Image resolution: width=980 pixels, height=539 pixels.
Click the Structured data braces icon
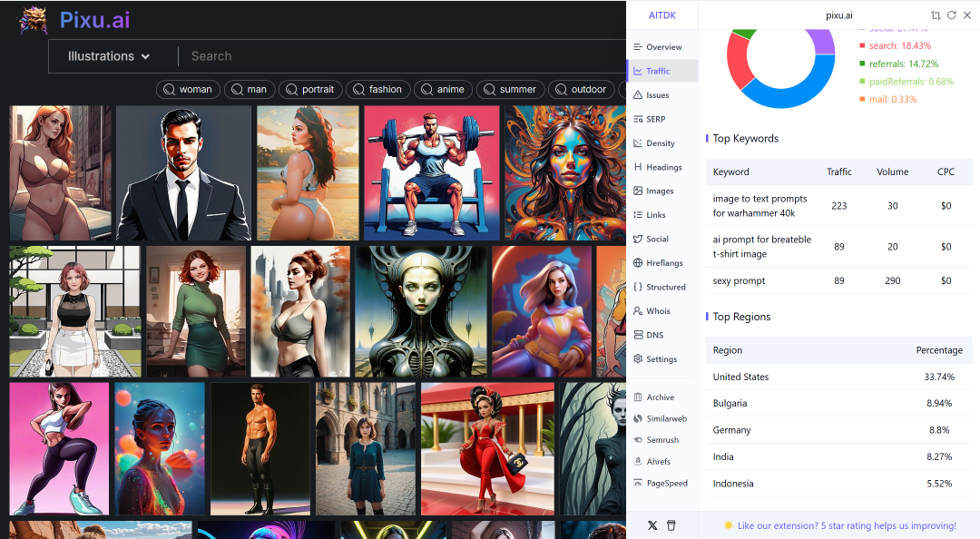tap(638, 287)
